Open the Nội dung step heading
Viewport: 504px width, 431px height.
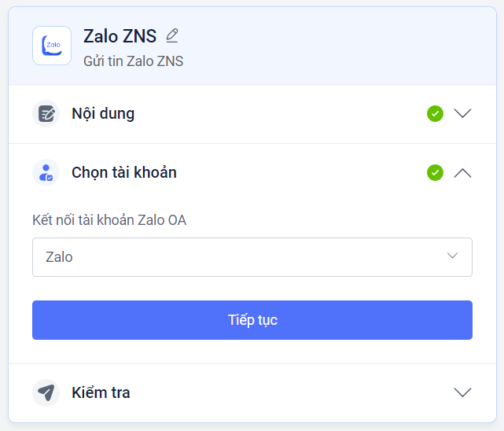[103, 113]
